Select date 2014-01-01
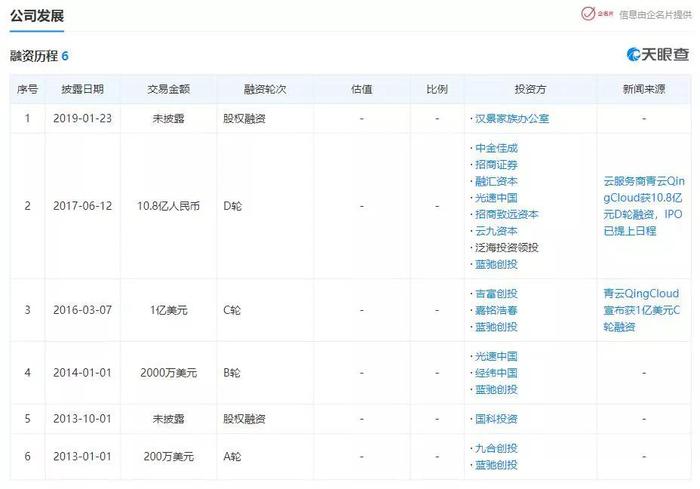Screen dimensions: 700x489 [x=83, y=373]
